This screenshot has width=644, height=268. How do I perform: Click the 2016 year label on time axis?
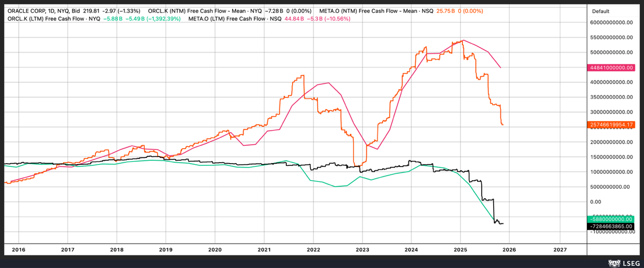coord(18,249)
